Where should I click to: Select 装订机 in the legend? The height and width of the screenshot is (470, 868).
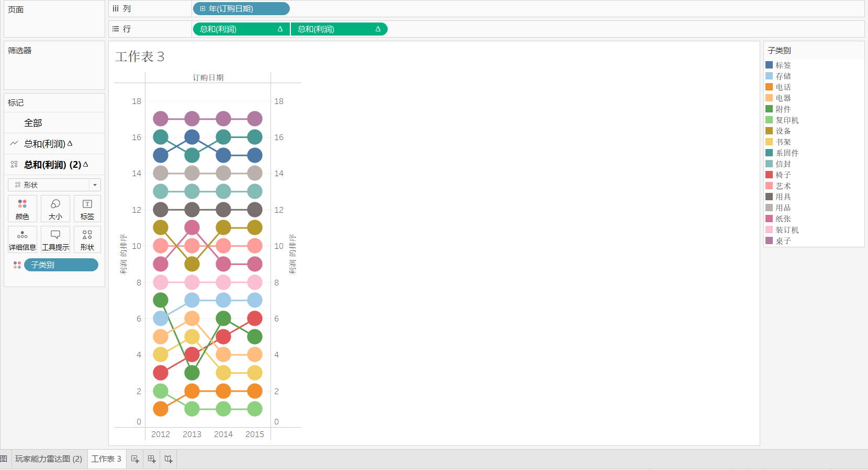point(787,230)
